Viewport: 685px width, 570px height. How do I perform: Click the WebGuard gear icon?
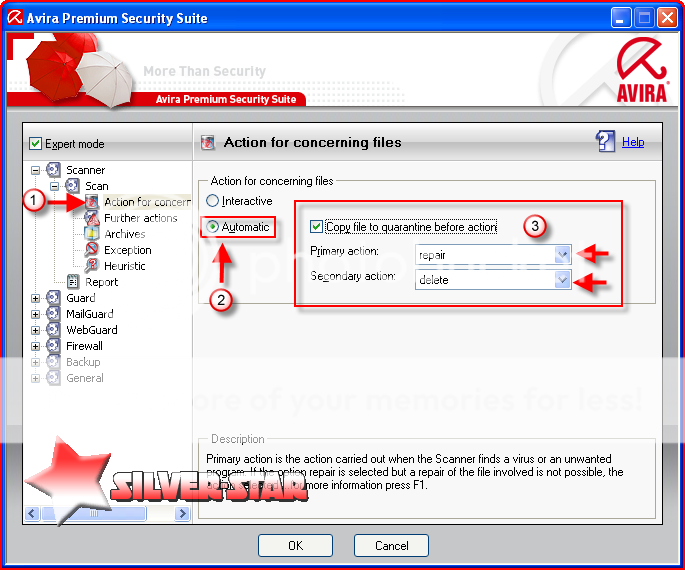53,330
